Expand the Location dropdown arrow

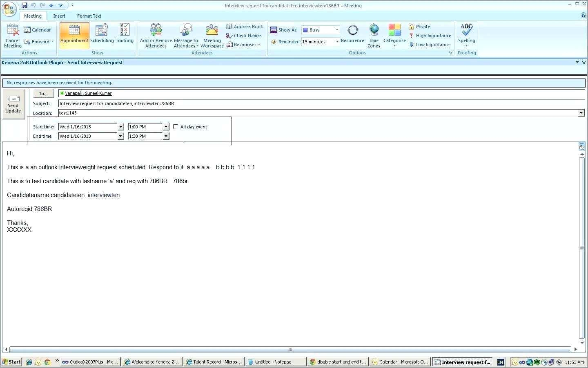[581, 113]
